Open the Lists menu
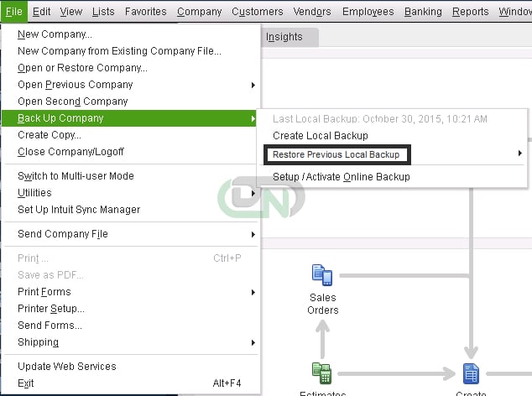 tap(103, 12)
